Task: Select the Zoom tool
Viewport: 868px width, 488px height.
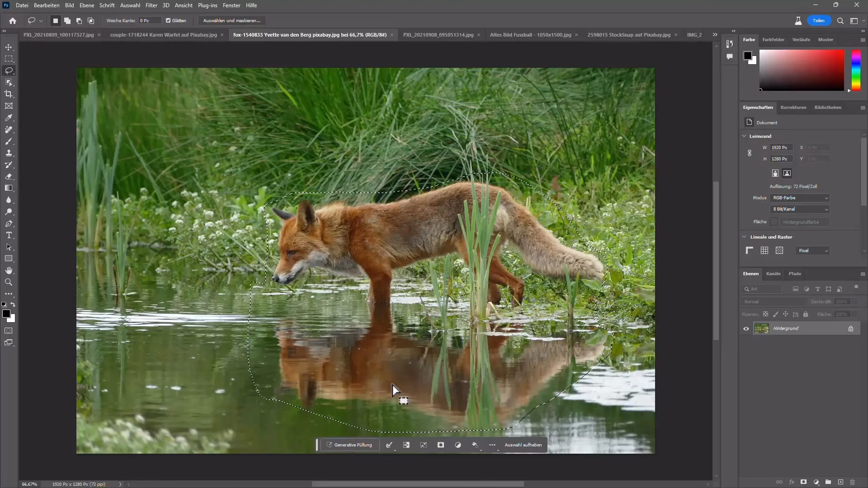Action: pos(9,282)
